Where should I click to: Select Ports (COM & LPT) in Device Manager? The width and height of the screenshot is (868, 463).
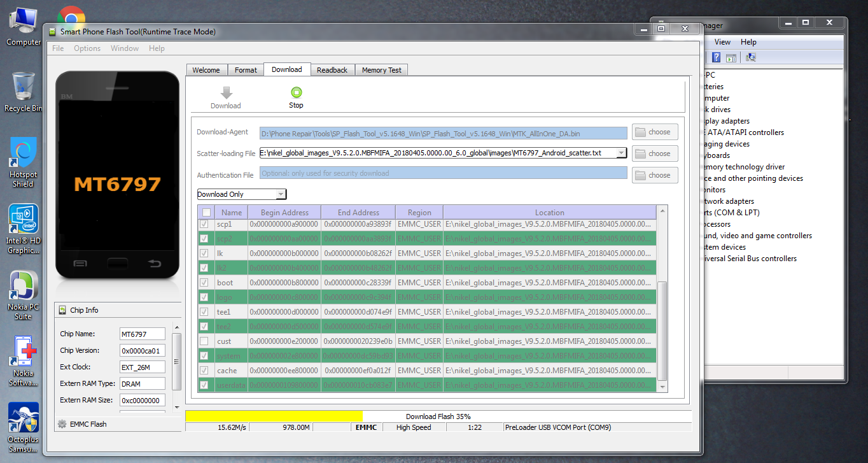click(x=731, y=213)
